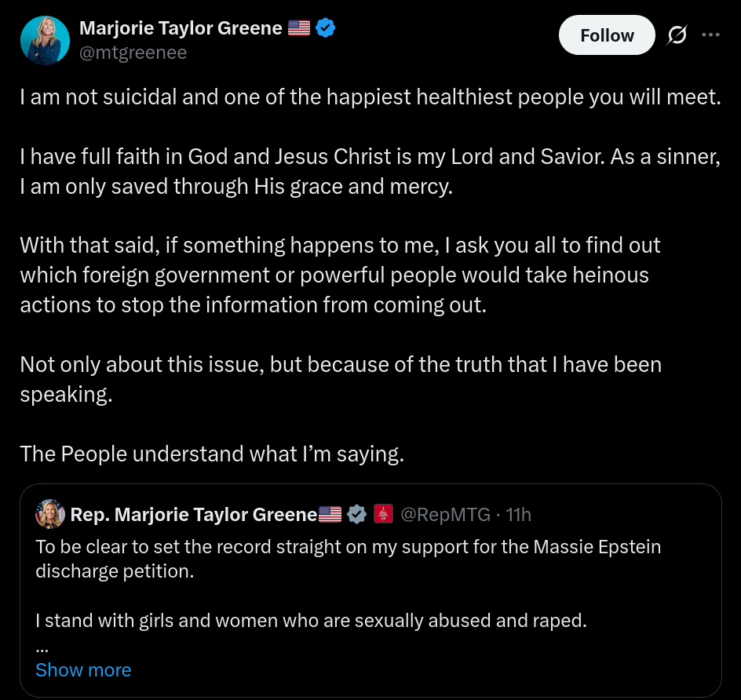Expand quoted post with Show more

[83, 669]
